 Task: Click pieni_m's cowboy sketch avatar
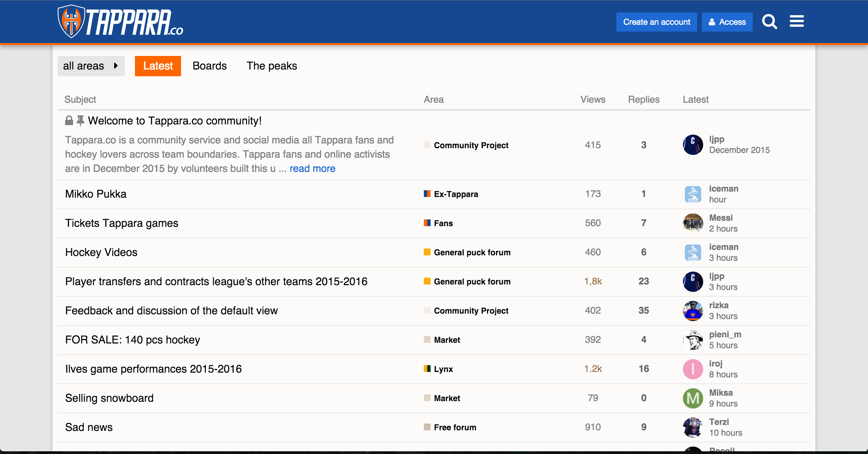[693, 340]
